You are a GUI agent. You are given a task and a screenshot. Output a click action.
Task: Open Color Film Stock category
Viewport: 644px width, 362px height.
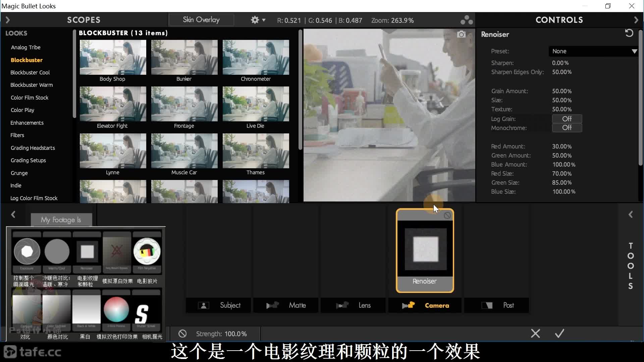[30, 98]
